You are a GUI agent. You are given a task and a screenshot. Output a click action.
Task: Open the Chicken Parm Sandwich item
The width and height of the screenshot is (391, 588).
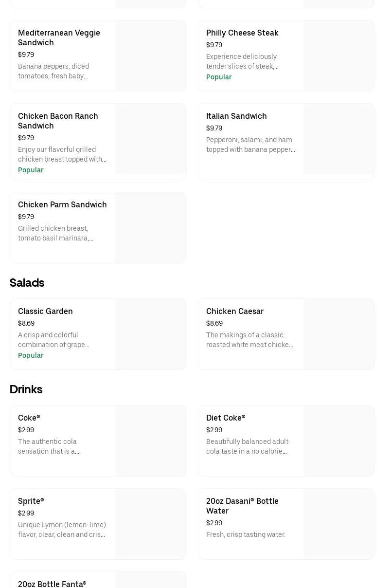(x=62, y=205)
